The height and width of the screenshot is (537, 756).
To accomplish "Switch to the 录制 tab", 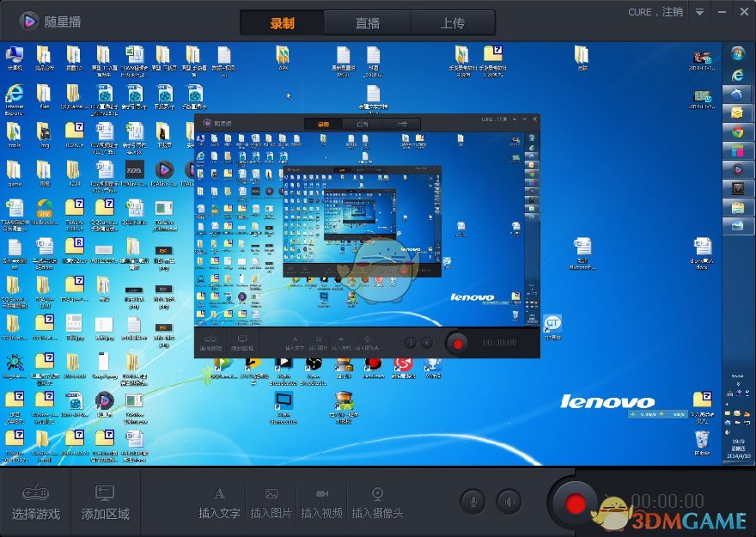I will [282, 23].
